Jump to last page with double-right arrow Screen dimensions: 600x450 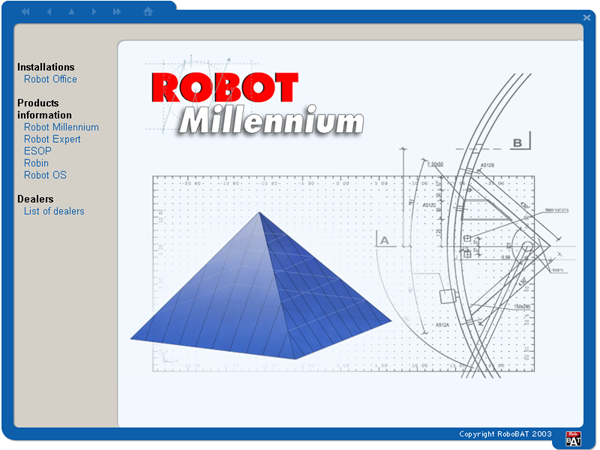click(x=117, y=12)
